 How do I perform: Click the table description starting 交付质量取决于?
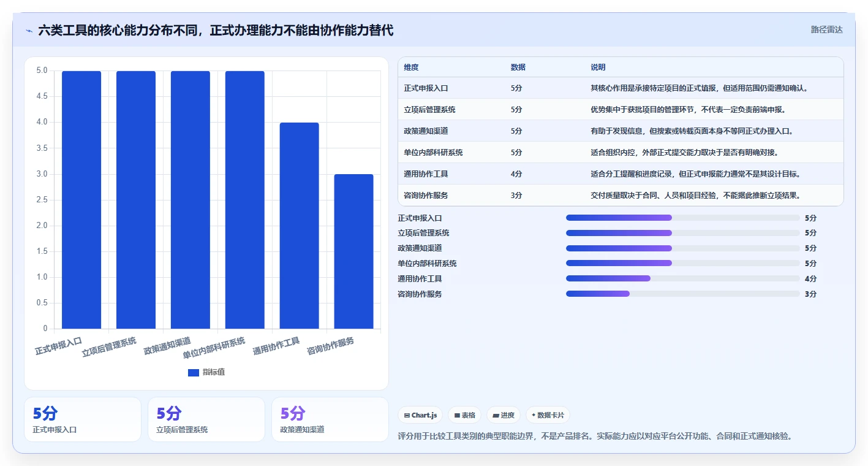click(695, 196)
